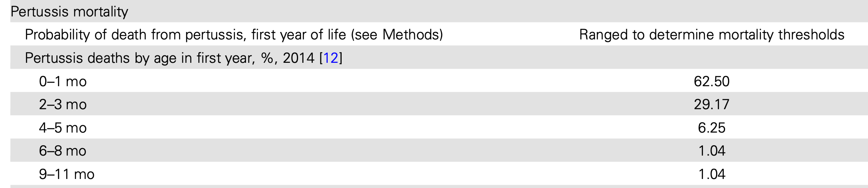
Task: Select the 0–1 mo row label
Action: coord(63,81)
